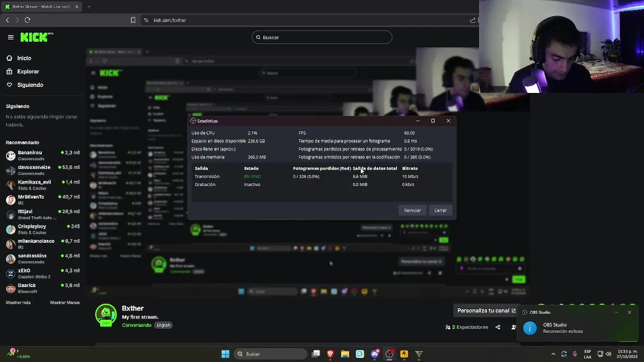
Task: Go to Inicio in the Kick sidebar
Action: [19, 58]
